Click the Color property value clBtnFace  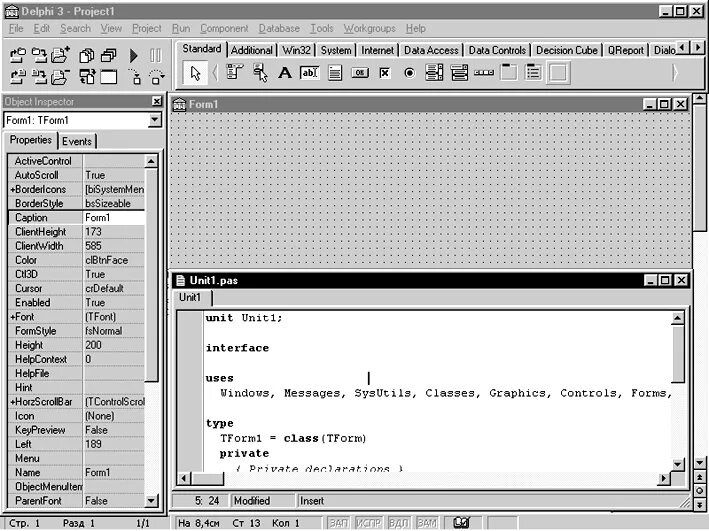(114, 260)
